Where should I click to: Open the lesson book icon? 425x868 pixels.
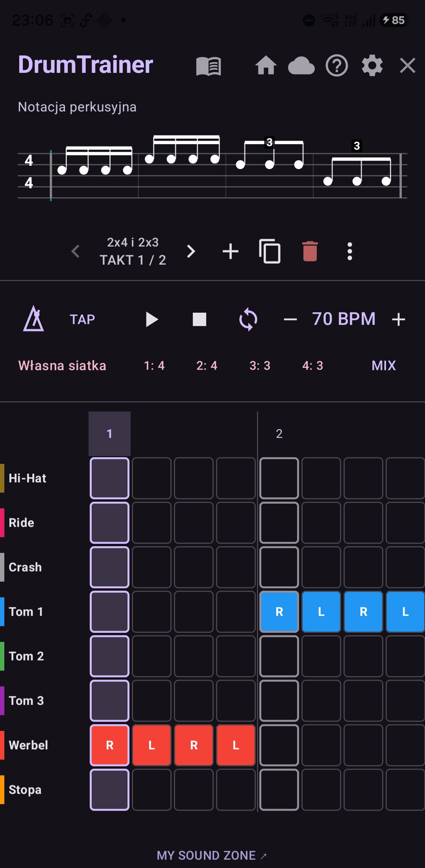click(x=209, y=66)
